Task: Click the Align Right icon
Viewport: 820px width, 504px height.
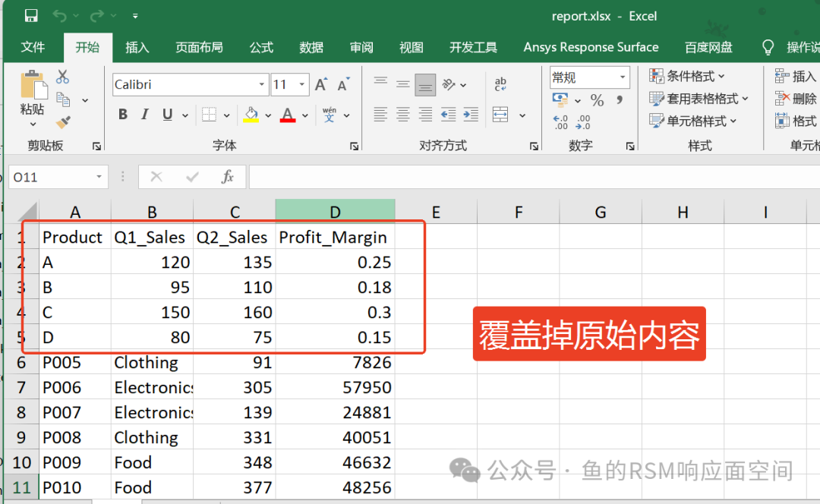Action: coord(425,115)
